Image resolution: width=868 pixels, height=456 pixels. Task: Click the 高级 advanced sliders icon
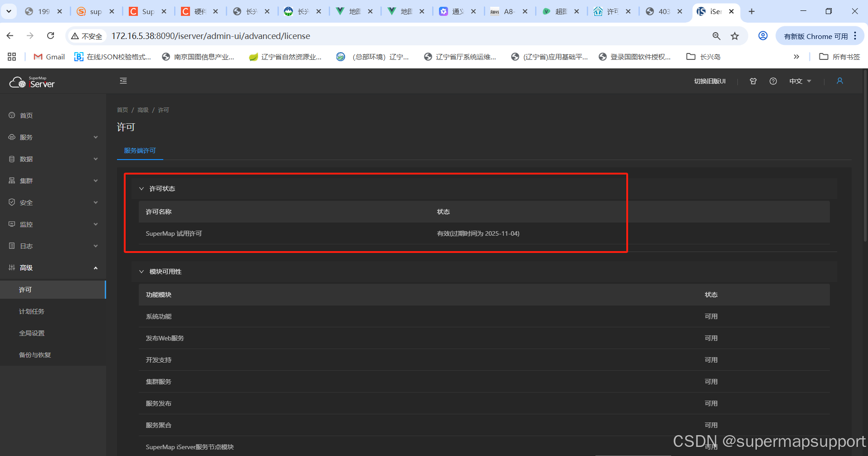click(x=12, y=267)
